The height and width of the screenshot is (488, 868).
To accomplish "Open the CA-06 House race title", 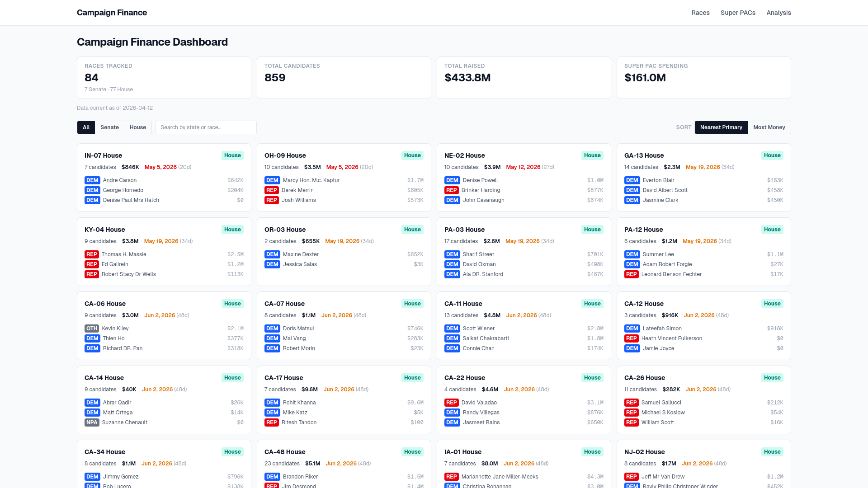I will pyautogui.click(x=105, y=304).
